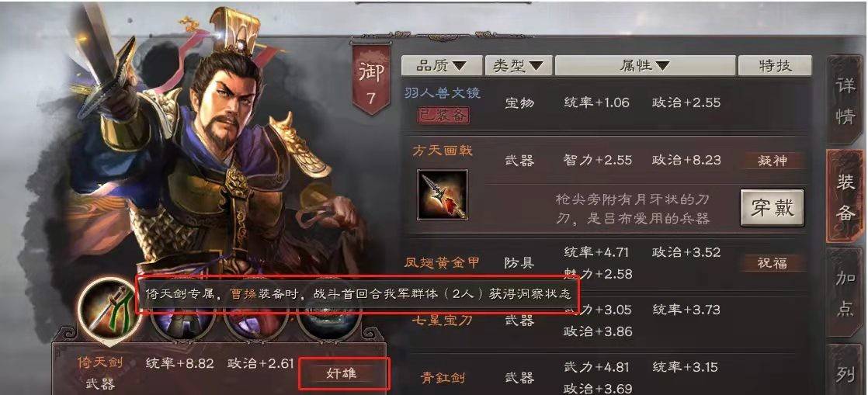Tap the 已装备 equipped status tag
This screenshot has width=868, height=395.
tap(443, 115)
